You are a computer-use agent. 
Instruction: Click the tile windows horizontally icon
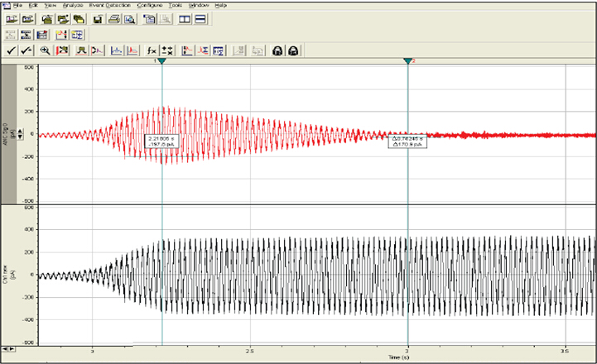[200, 19]
